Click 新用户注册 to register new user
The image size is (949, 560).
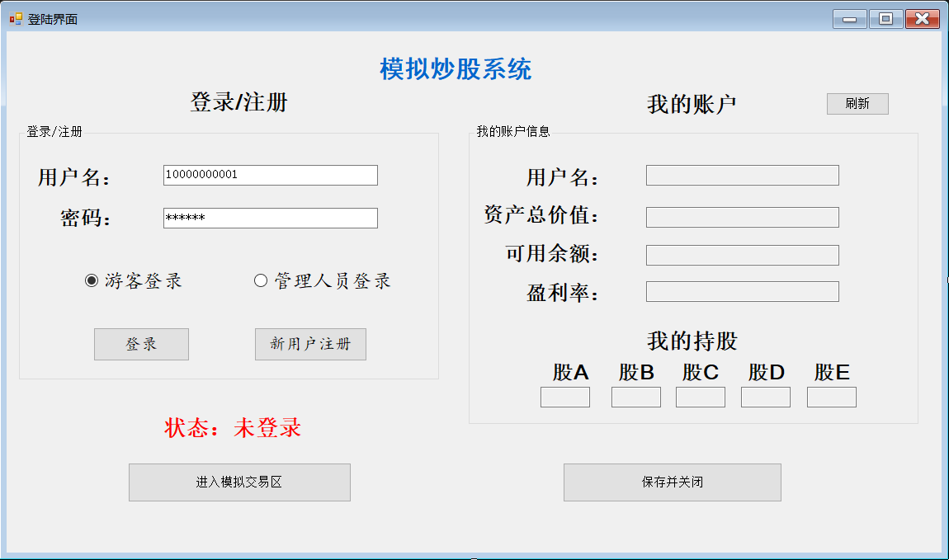(309, 344)
